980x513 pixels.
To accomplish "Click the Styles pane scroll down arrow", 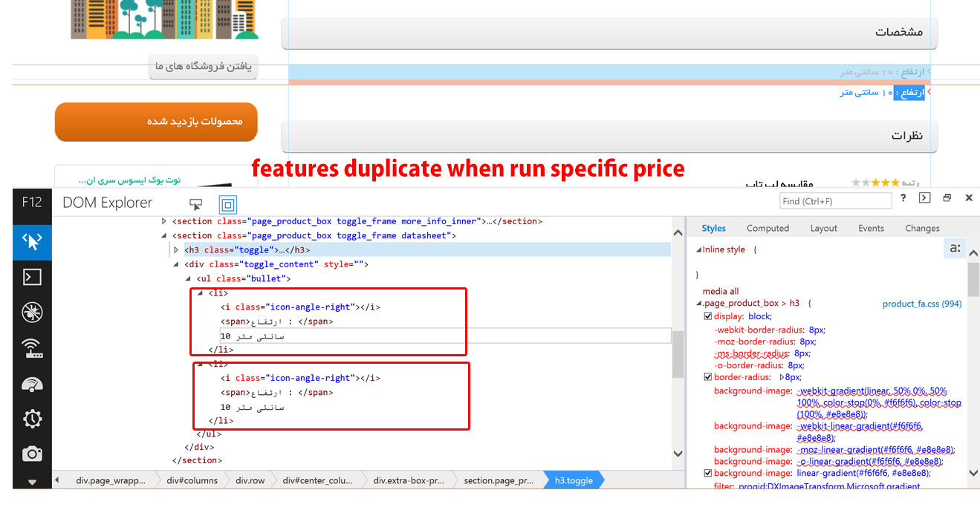I will (x=973, y=473).
